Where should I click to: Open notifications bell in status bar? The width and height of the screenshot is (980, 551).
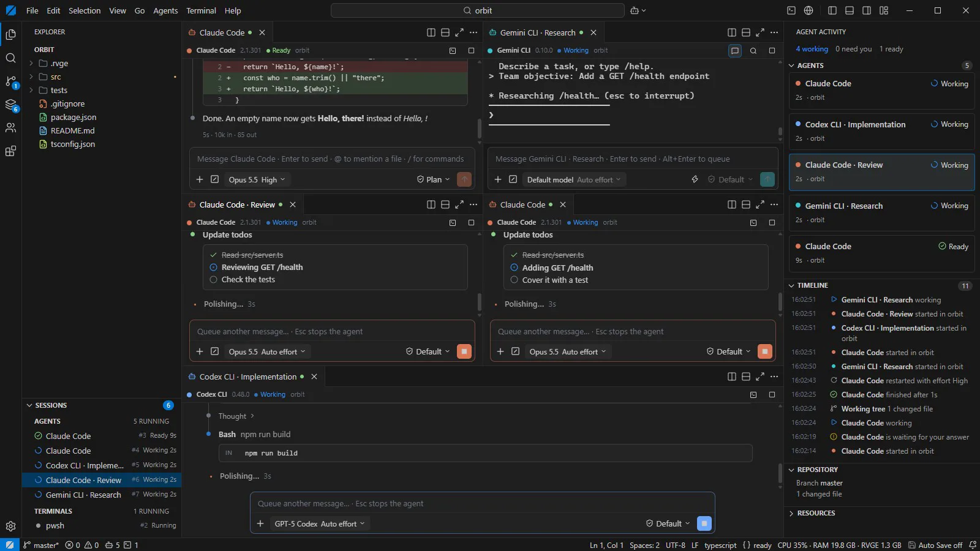coord(973,545)
